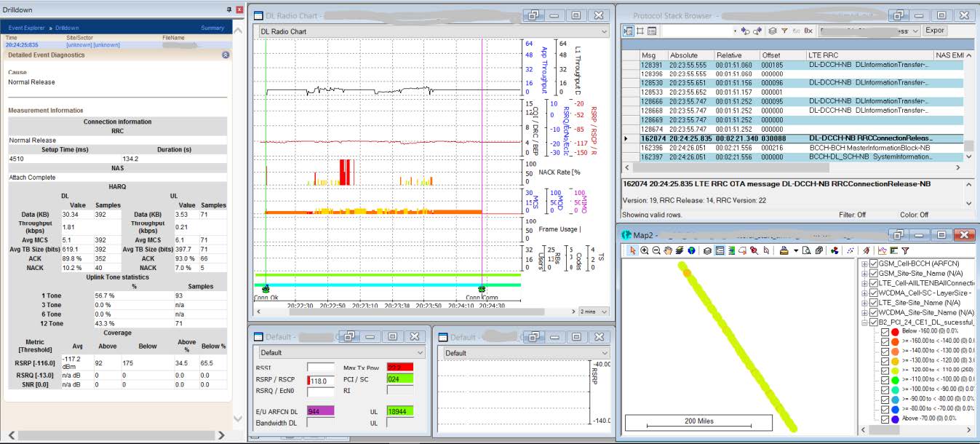
Task: Uncheck GSM_Cell-BCCH (ARFCN) layer checkbox
Action: (x=874, y=263)
